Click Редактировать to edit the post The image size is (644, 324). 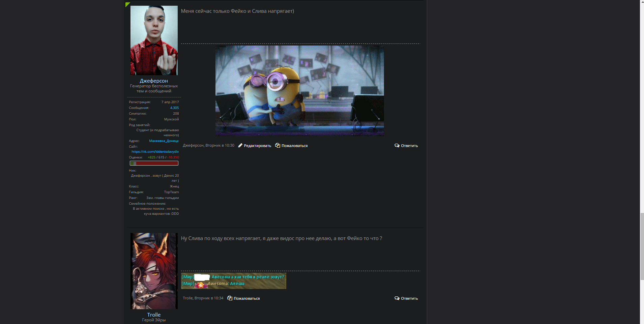257,146
